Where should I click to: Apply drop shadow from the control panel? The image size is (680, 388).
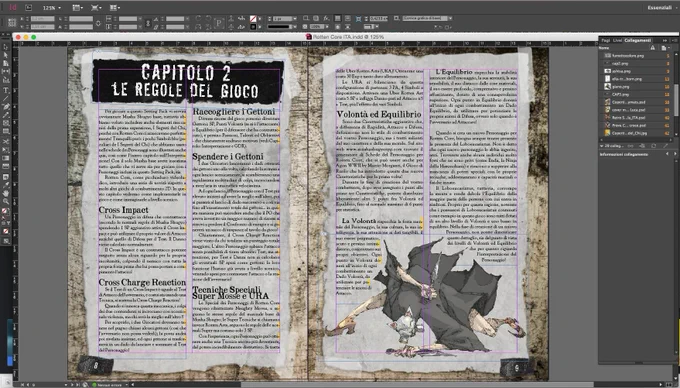click(316, 18)
